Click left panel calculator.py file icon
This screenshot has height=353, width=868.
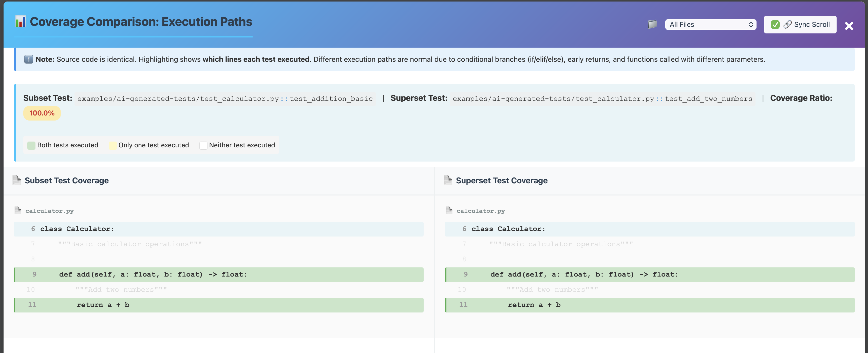pyautogui.click(x=18, y=210)
